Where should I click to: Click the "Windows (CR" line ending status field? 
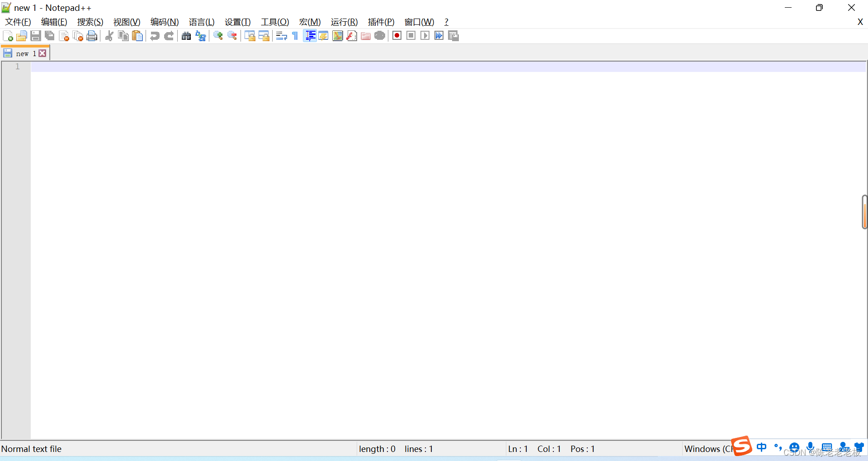pos(708,449)
